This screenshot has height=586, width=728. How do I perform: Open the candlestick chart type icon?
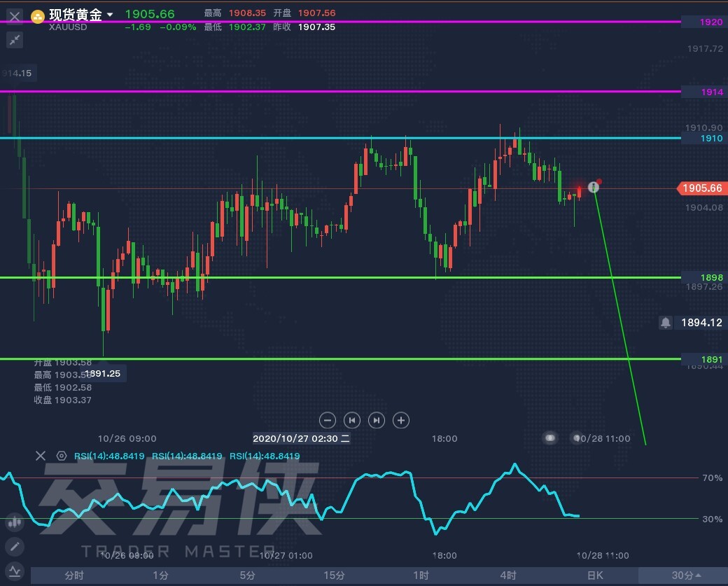(x=14, y=522)
